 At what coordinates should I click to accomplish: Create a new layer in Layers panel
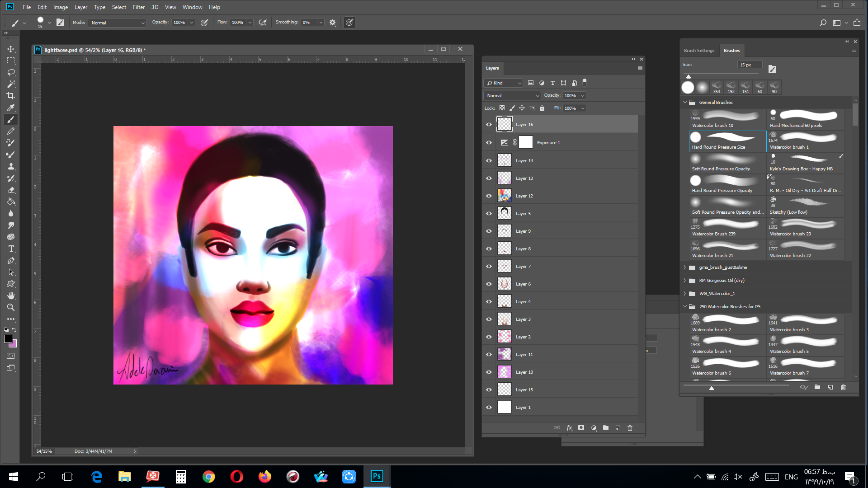point(618,428)
